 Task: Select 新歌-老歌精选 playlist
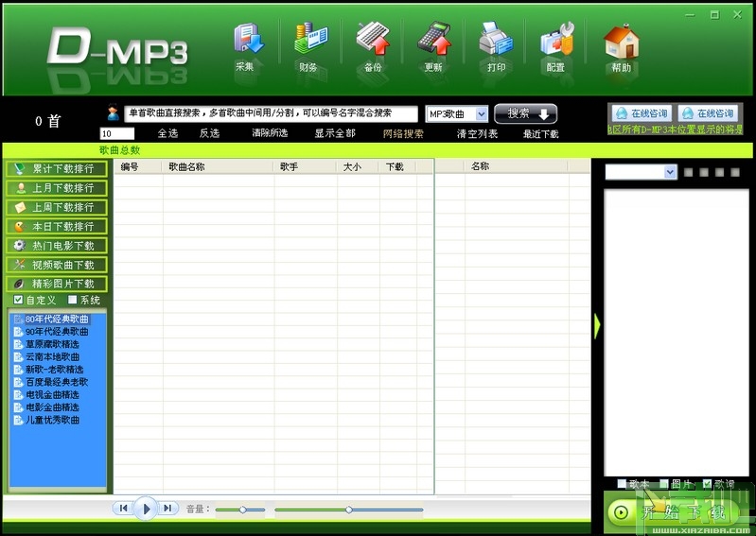pyautogui.click(x=55, y=370)
